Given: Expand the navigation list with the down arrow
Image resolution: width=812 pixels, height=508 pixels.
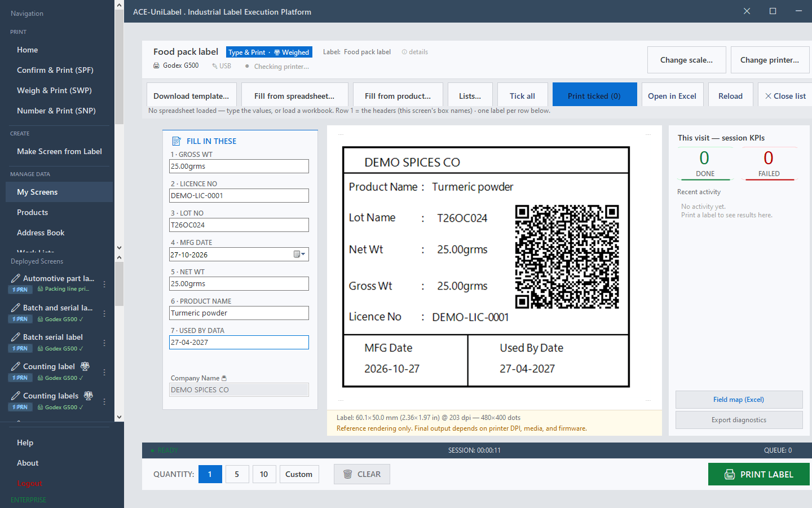Looking at the screenshot, I should coord(119,247).
